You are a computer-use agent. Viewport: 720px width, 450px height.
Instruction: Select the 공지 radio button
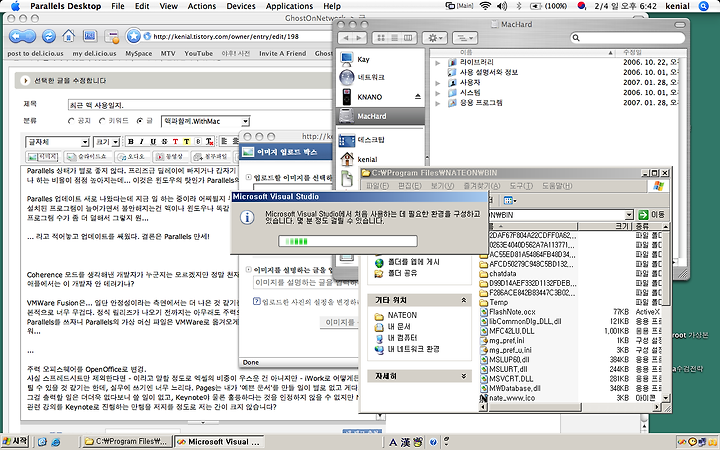pyautogui.click(x=71, y=121)
